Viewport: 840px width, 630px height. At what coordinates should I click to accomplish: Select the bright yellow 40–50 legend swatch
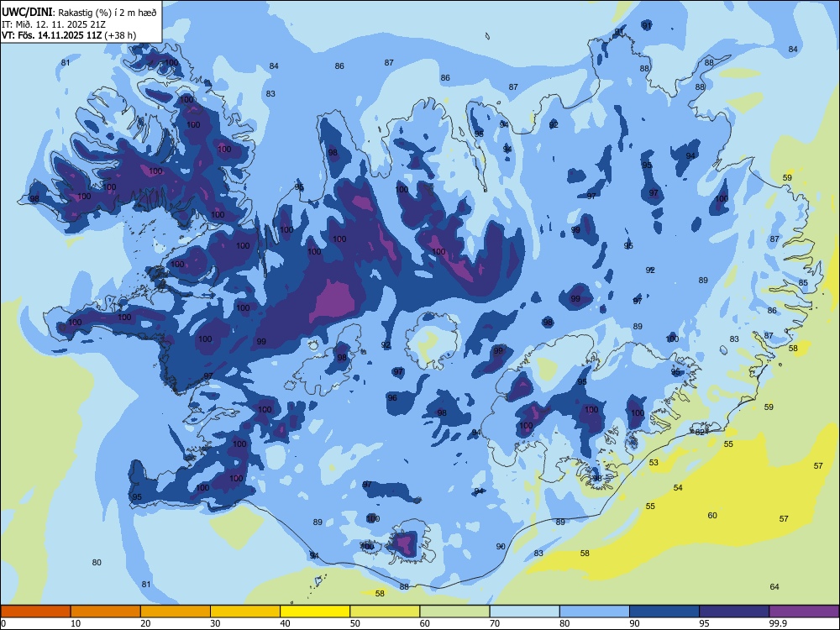(315, 612)
